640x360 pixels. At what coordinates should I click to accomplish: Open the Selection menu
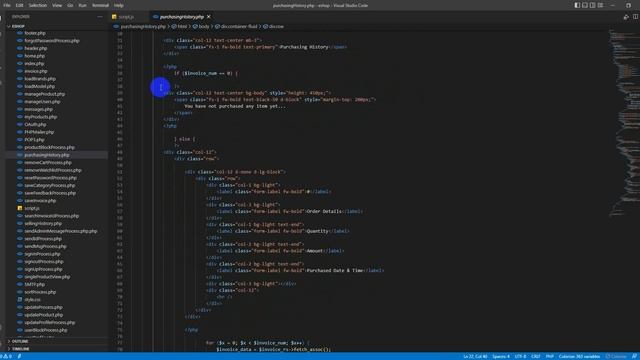38,5
